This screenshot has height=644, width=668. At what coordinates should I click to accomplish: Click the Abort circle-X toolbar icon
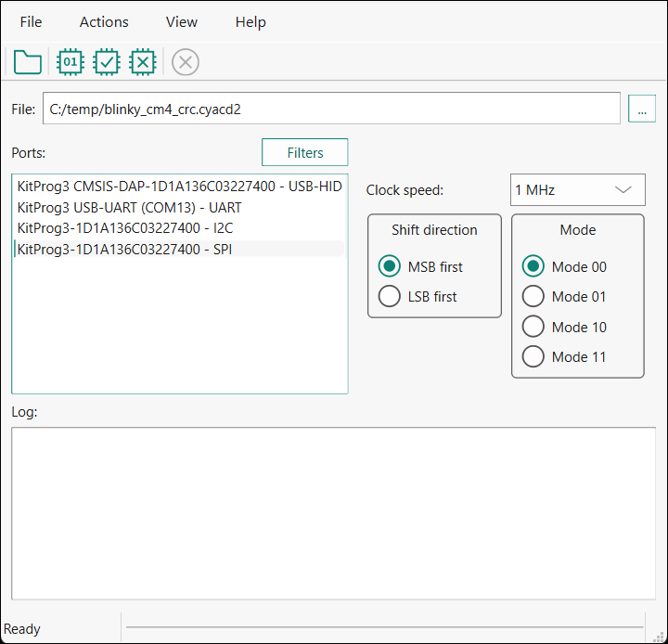[x=186, y=62]
